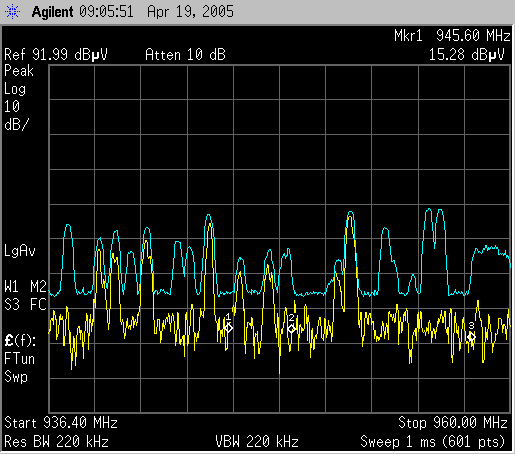Image resolution: width=515 pixels, height=454 pixels.
Task: Click the 09:05:51 timestamp in title bar
Action: coord(106,12)
